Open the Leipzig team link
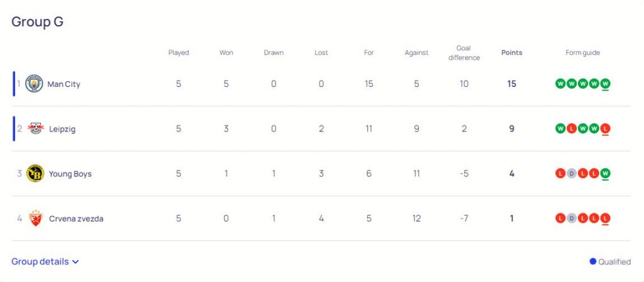This screenshot has height=282, width=644. tap(62, 128)
